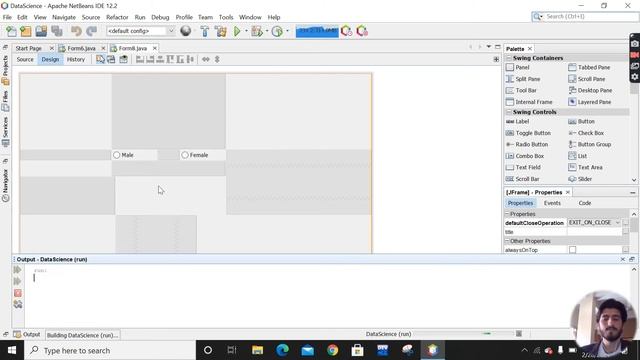Collapse the Swing Containers palette section
This screenshot has width=640, height=360.
tap(509, 58)
